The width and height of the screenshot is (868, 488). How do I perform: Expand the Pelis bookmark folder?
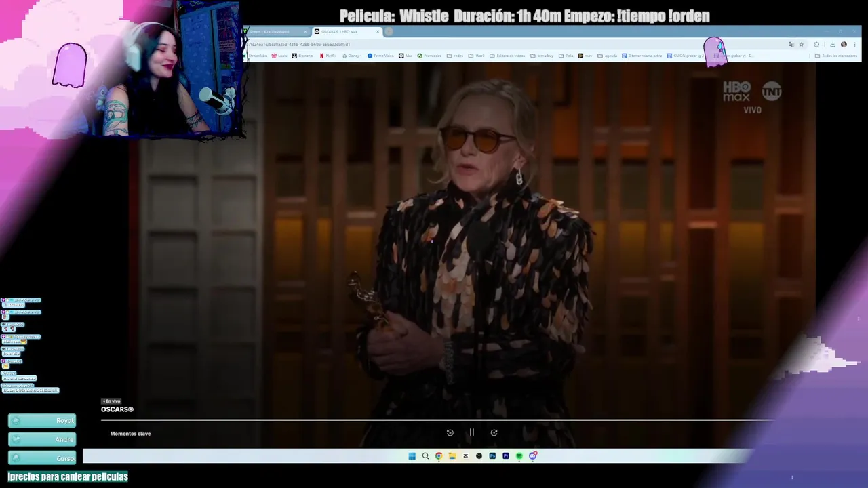point(566,56)
